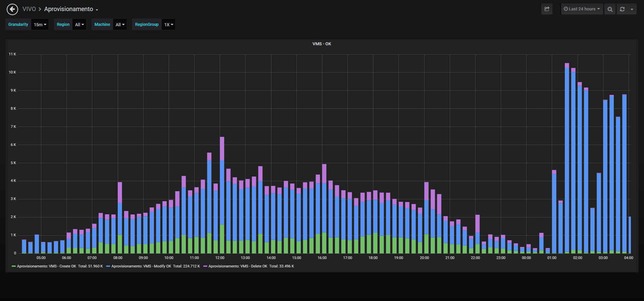The image size is (644, 301).
Task: Click the 00:00 time axis label
Action: (x=526, y=258)
